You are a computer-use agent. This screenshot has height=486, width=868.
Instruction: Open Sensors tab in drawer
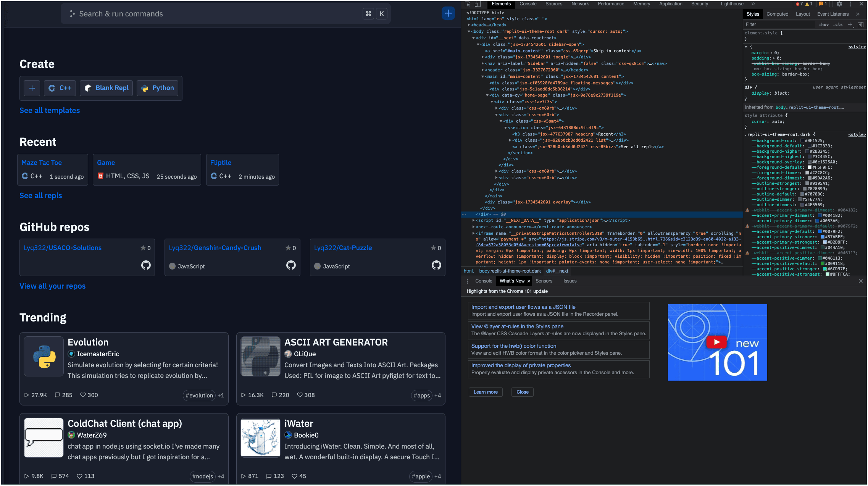[544, 281]
